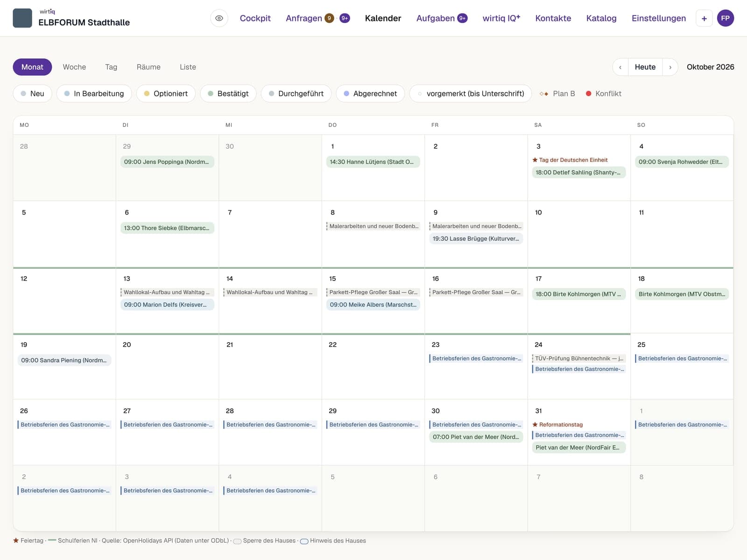Open 18:00 Birte Kohlmorgen event on 17th
Screen dimensions: 747x560
pos(579,294)
